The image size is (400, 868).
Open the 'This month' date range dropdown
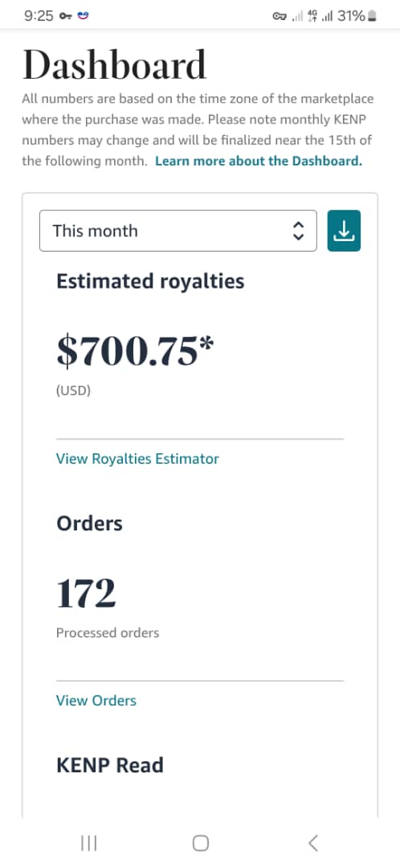178,231
